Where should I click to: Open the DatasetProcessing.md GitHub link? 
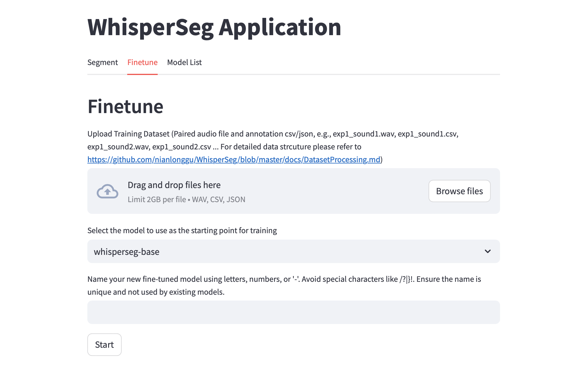[x=234, y=160]
